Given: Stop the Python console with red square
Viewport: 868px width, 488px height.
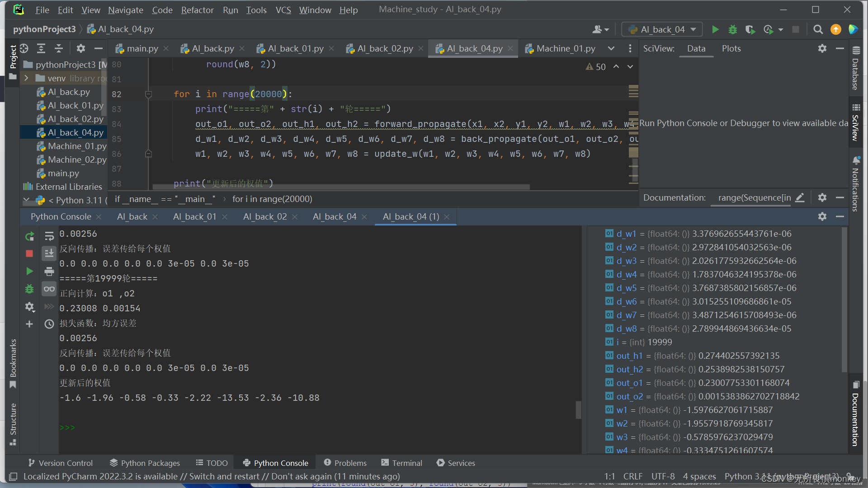Looking at the screenshot, I should [29, 253].
